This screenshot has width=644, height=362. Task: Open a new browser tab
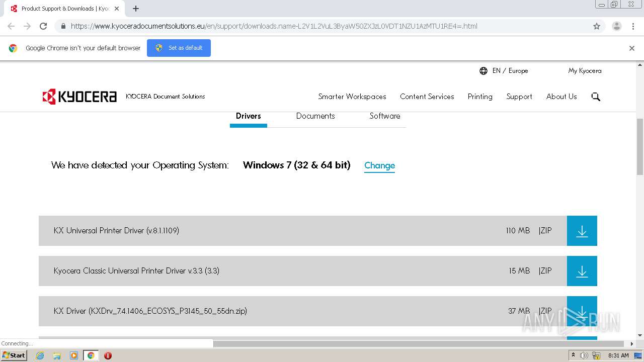coord(136,9)
